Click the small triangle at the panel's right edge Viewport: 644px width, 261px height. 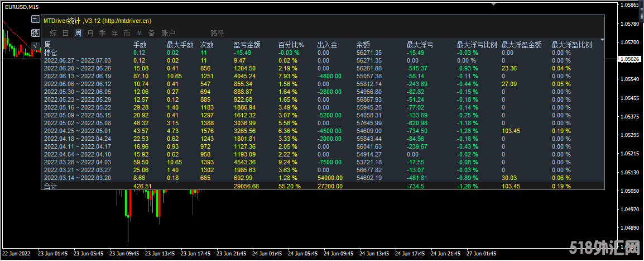[x=602, y=40]
